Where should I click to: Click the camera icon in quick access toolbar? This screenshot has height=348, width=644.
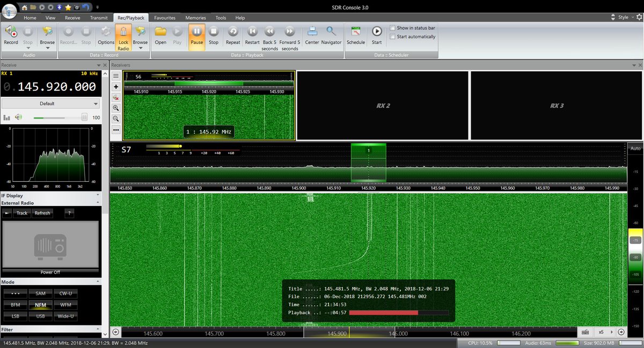77,8
